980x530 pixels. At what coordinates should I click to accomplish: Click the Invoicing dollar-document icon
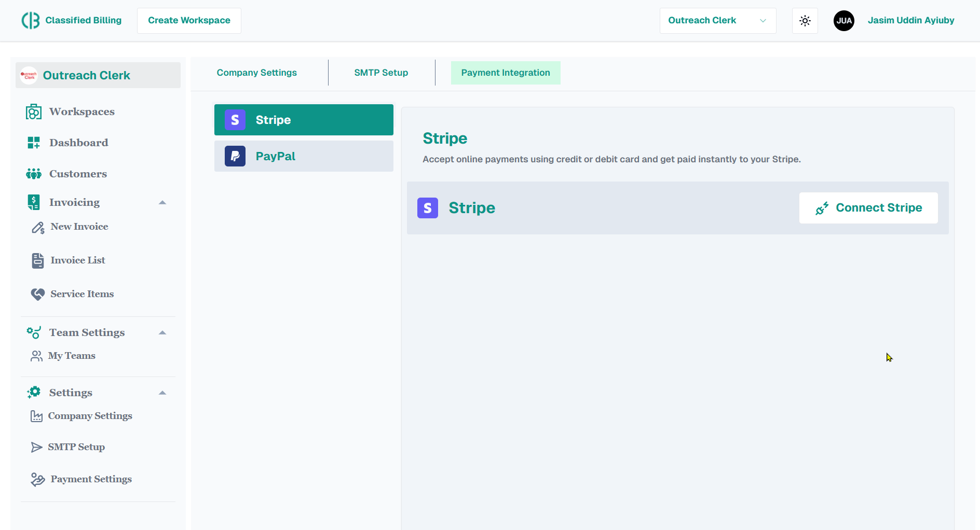[x=34, y=202]
